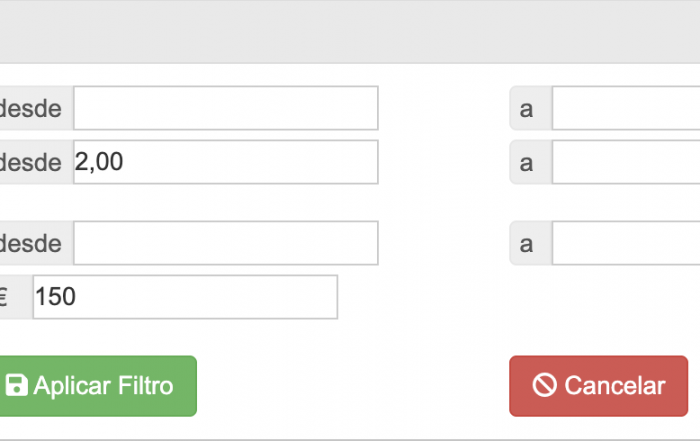
Task: Click the gray header bar at top
Action: point(350,32)
